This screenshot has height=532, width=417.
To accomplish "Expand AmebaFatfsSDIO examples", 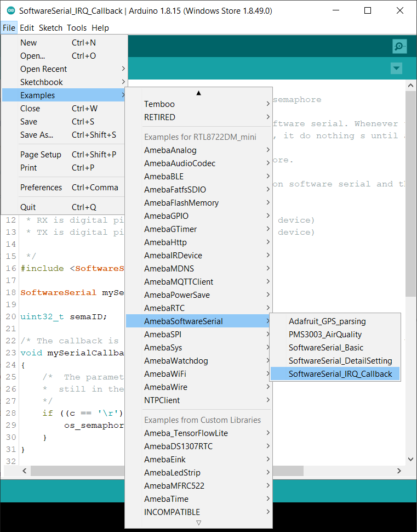I will 199,190.
